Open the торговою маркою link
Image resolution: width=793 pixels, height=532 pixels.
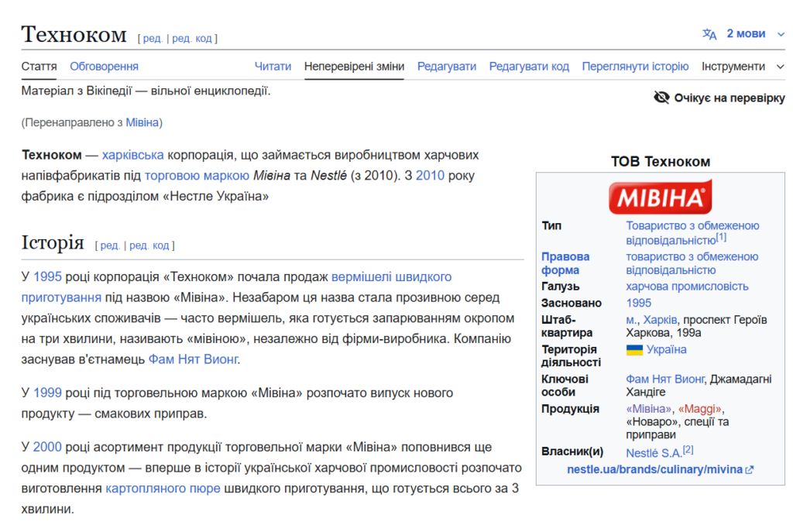pos(197,176)
